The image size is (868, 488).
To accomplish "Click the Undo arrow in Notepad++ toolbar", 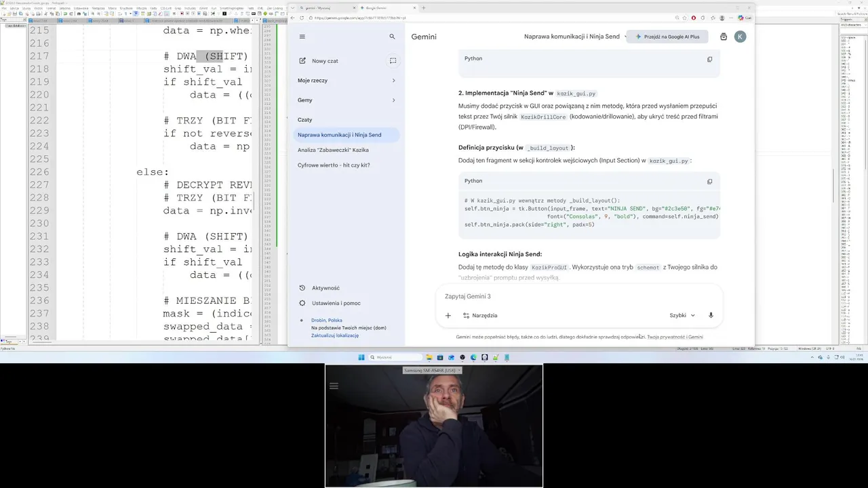I will click(x=65, y=14).
